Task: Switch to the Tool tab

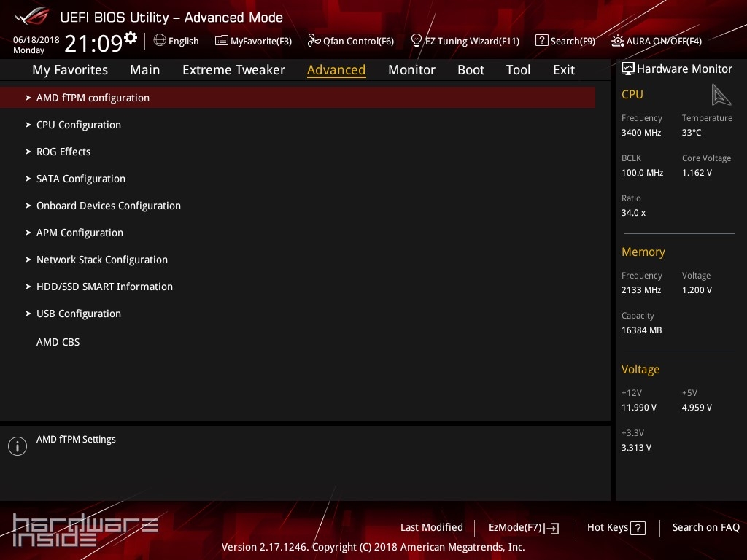Action: [518, 70]
